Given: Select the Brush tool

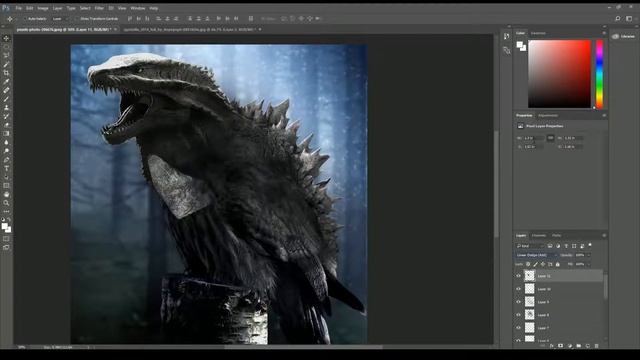Looking at the screenshot, I should click(6, 99).
